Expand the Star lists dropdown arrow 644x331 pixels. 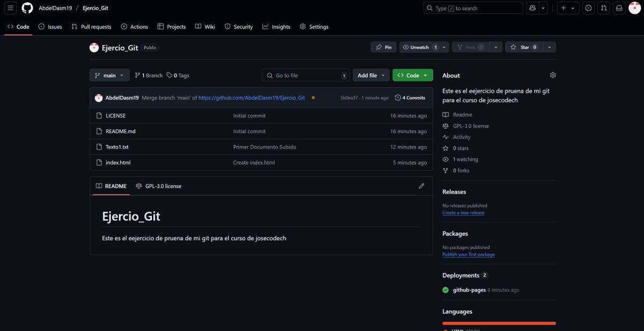pyautogui.click(x=549, y=47)
